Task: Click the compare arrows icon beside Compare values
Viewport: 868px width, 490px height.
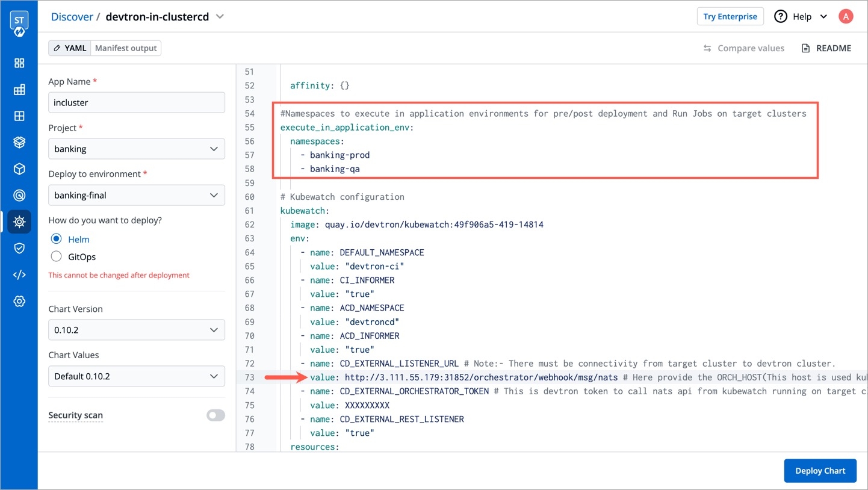Action: pyautogui.click(x=707, y=48)
